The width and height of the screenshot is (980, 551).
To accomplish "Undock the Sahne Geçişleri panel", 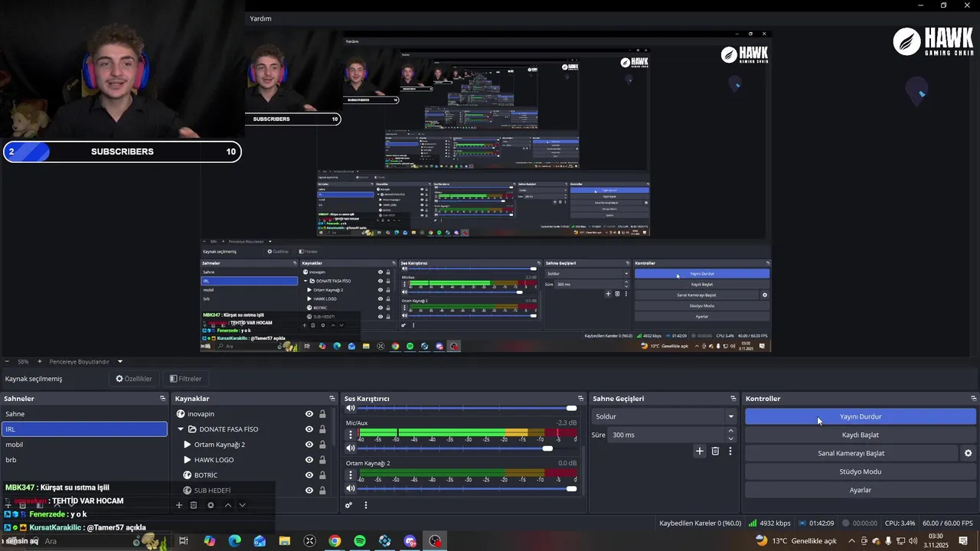I will [x=733, y=399].
